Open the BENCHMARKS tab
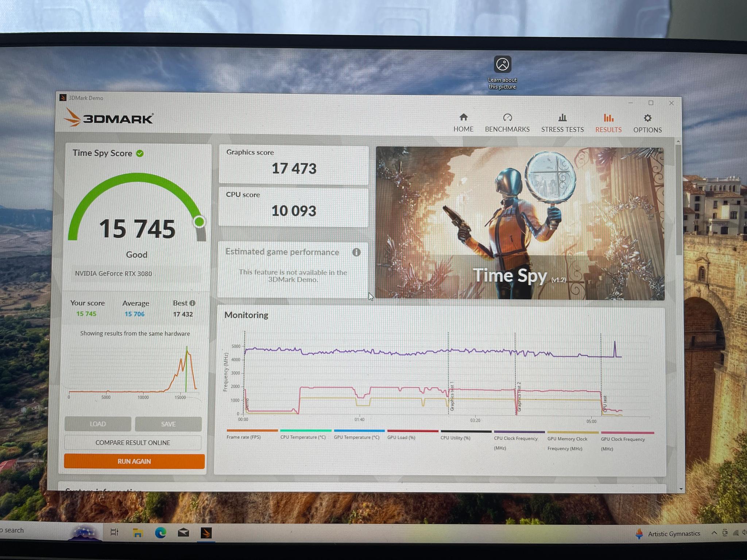 pos(507,123)
